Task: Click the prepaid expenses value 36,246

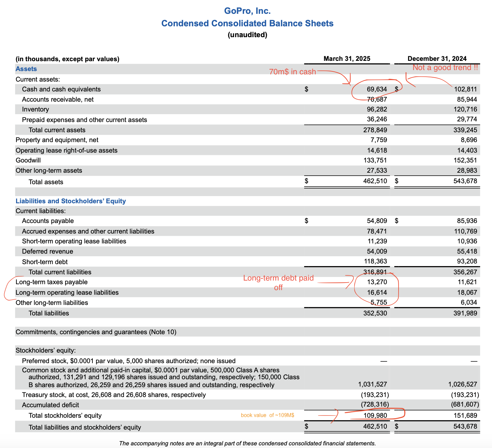Action: pos(377,119)
